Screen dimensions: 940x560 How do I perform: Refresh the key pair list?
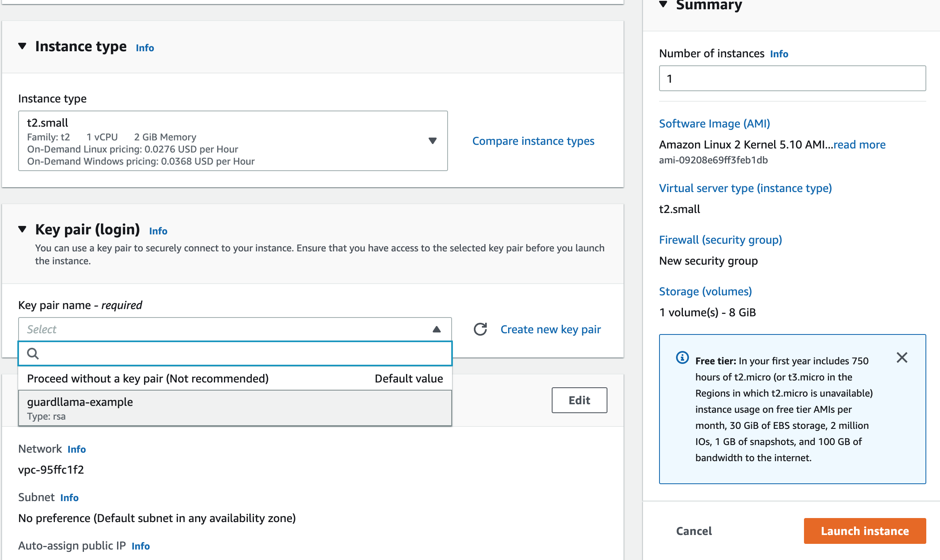pos(480,329)
